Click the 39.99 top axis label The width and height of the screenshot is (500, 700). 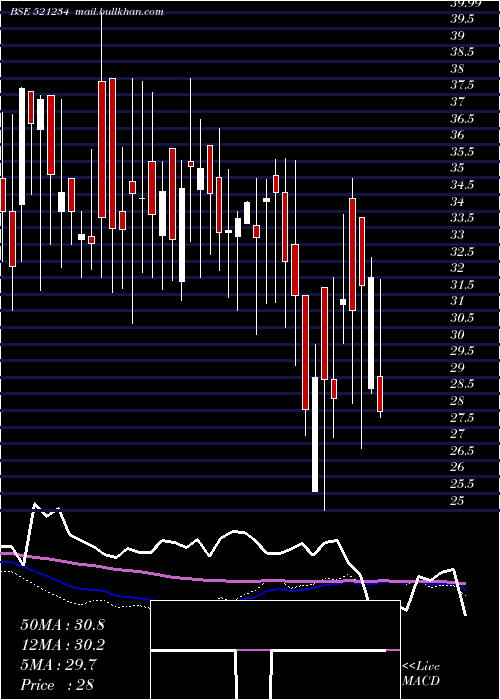(x=465, y=4)
